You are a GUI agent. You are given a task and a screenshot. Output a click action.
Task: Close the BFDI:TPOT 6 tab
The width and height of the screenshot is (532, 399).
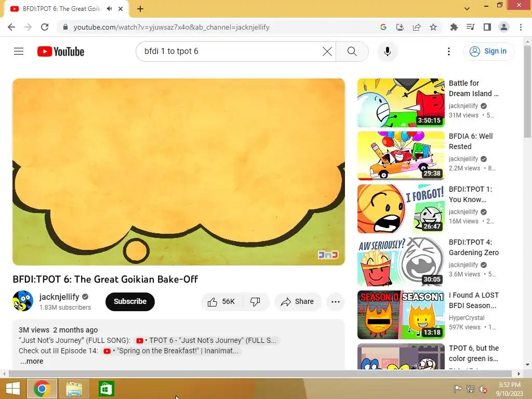121,9
